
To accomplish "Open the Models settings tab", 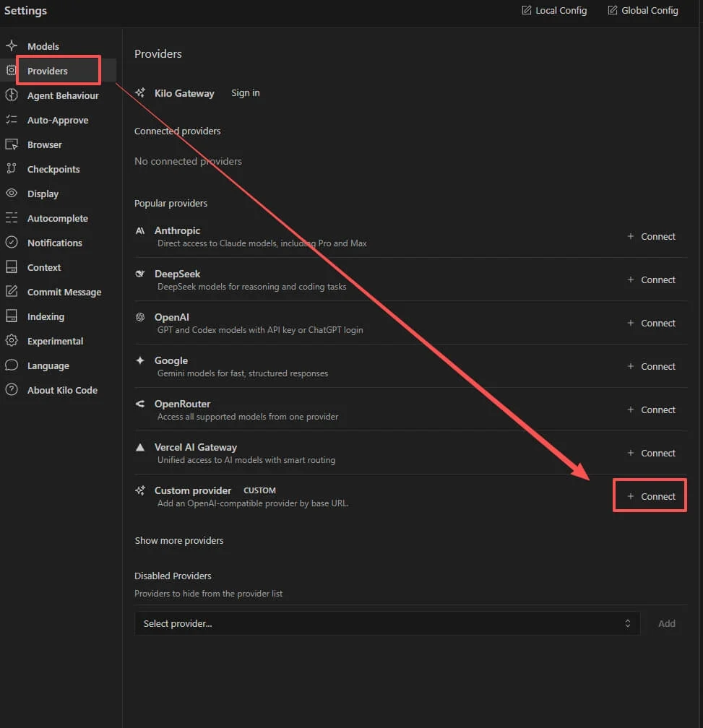I will tap(43, 46).
